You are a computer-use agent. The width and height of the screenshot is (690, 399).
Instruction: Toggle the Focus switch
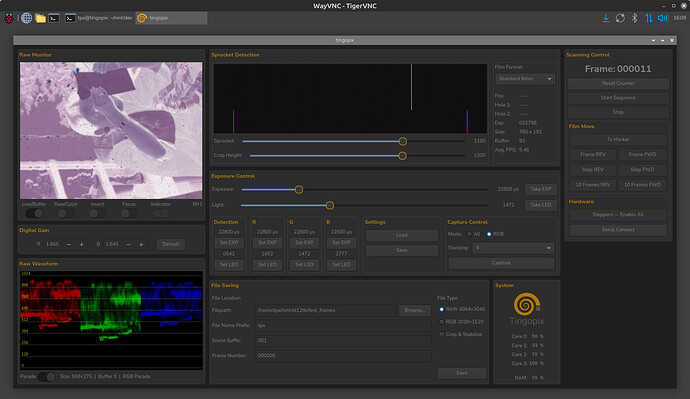[129, 213]
